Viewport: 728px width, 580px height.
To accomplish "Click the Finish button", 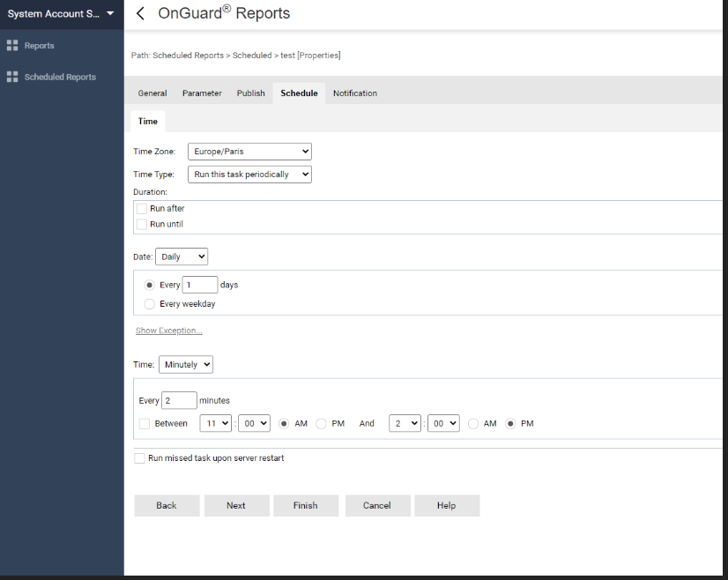I will click(306, 505).
